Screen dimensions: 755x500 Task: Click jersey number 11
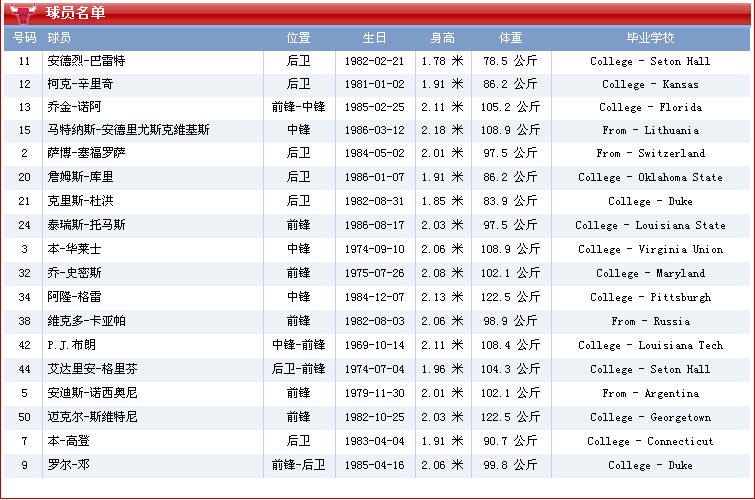click(25, 61)
